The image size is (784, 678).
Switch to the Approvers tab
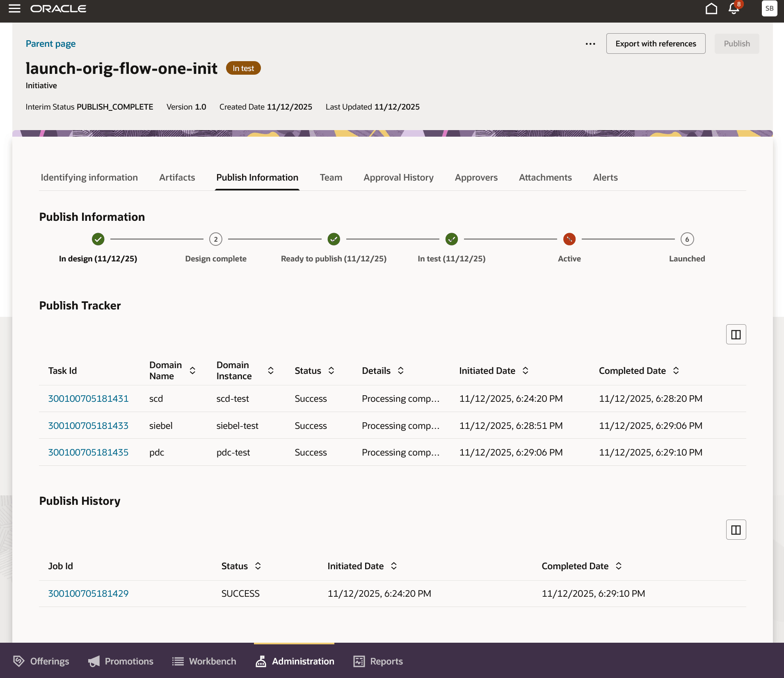[476, 177]
